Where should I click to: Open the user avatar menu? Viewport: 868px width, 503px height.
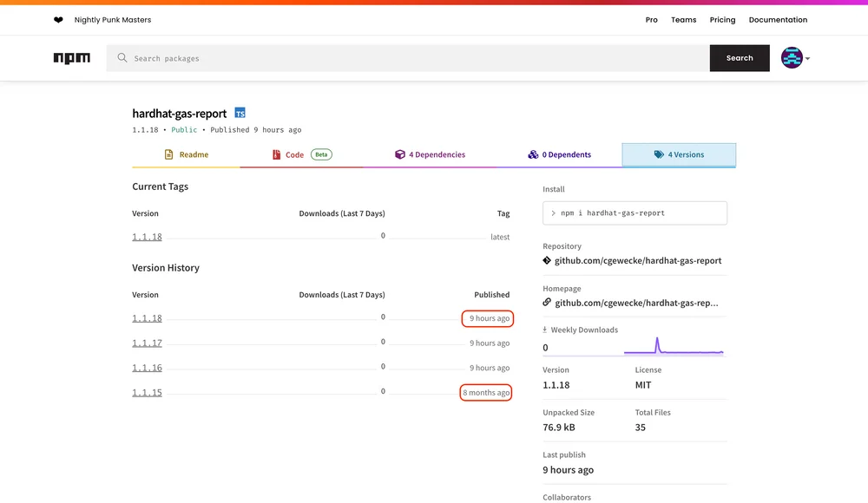tap(792, 57)
